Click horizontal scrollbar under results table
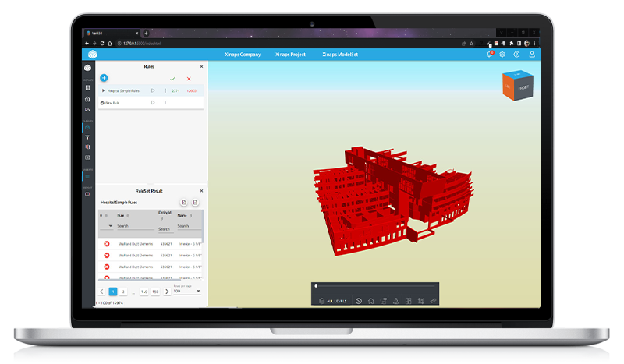Screen dimensions: 624x364 tap(140, 280)
